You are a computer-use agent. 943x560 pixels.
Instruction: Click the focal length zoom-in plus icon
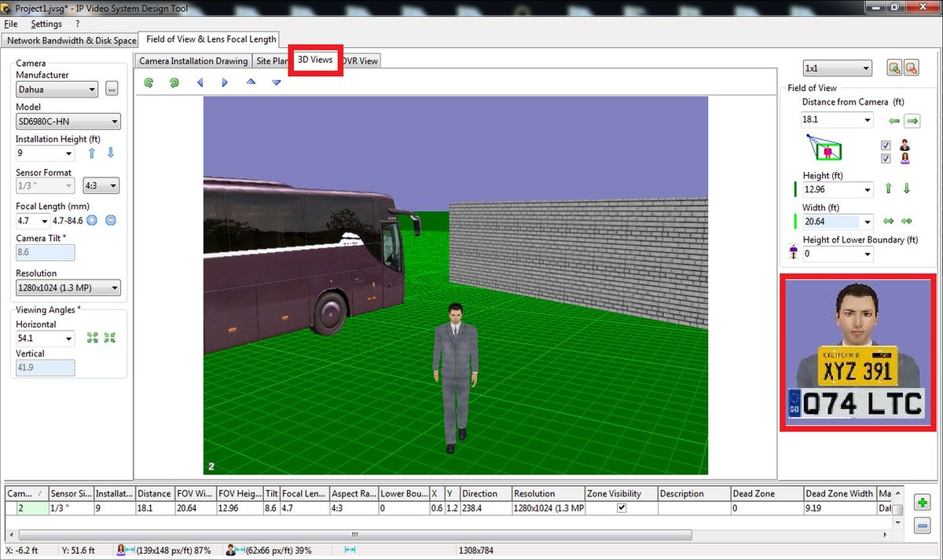pyautogui.click(x=92, y=221)
